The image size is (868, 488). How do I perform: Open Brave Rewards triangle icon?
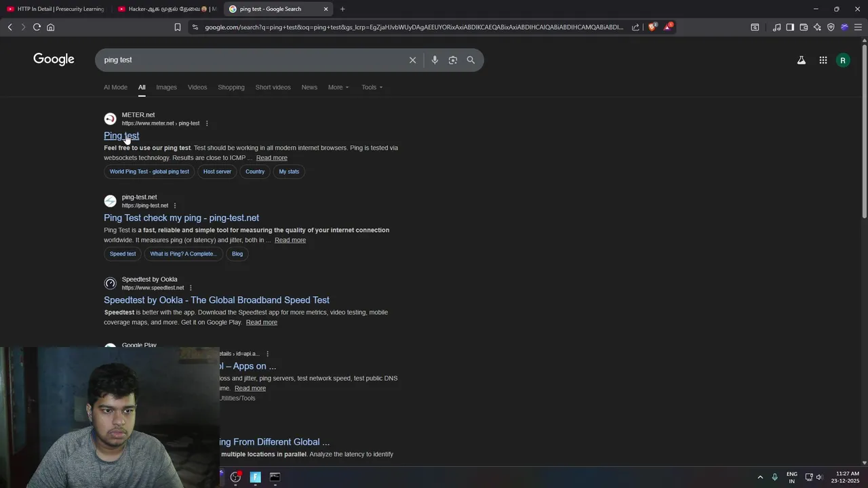[x=668, y=27]
